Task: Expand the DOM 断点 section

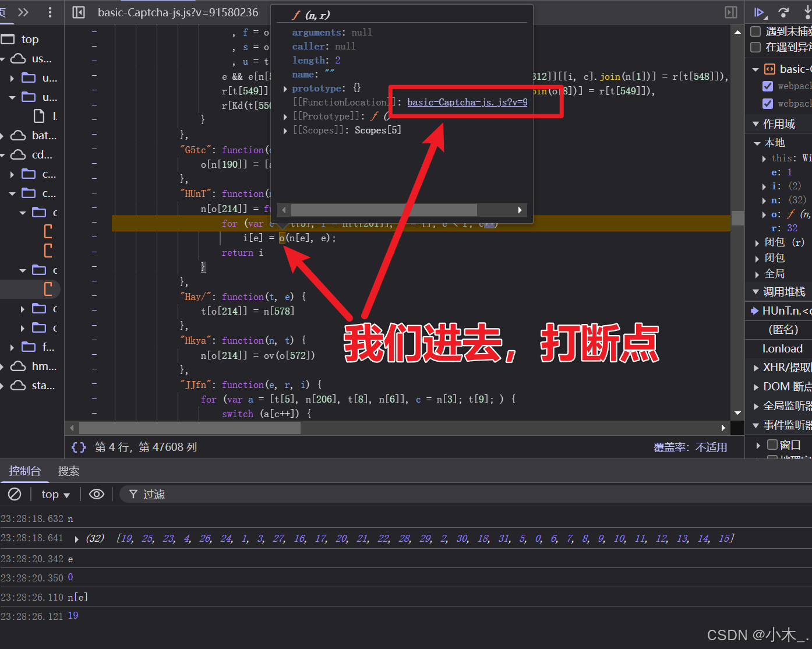Action: pyautogui.click(x=757, y=387)
